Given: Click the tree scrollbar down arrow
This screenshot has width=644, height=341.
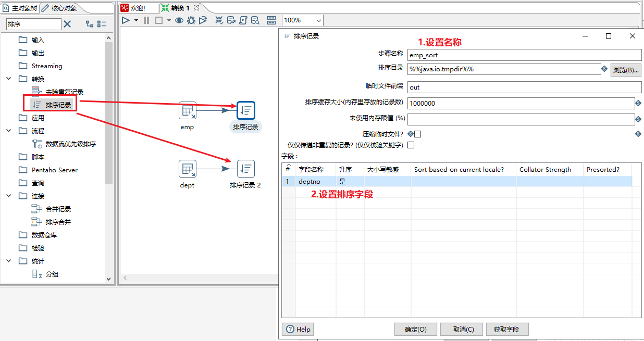Looking at the screenshot, I should point(109,279).
